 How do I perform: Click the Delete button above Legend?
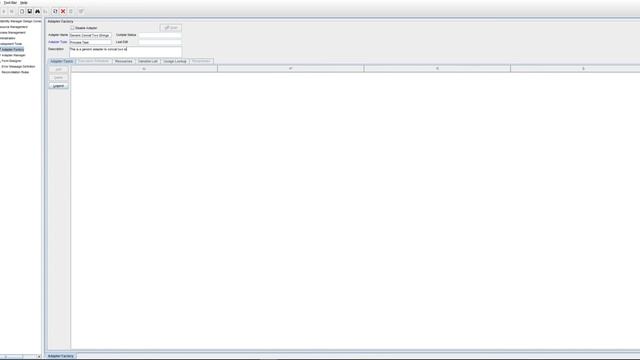(58, 78)
